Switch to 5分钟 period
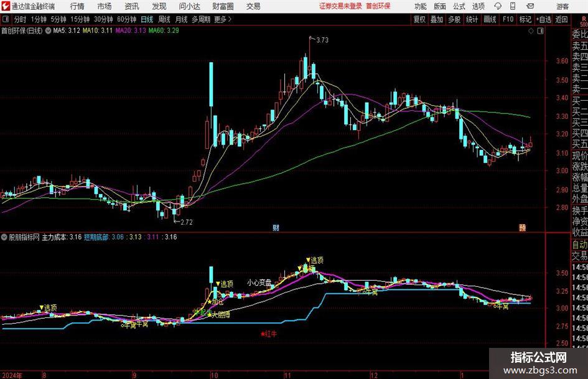The height and width of the screenshot is (379, 588). 58,19
